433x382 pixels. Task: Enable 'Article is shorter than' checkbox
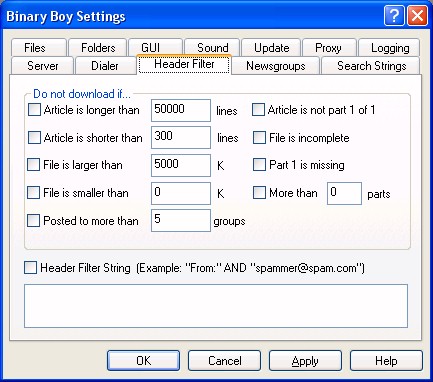(34, 137)
